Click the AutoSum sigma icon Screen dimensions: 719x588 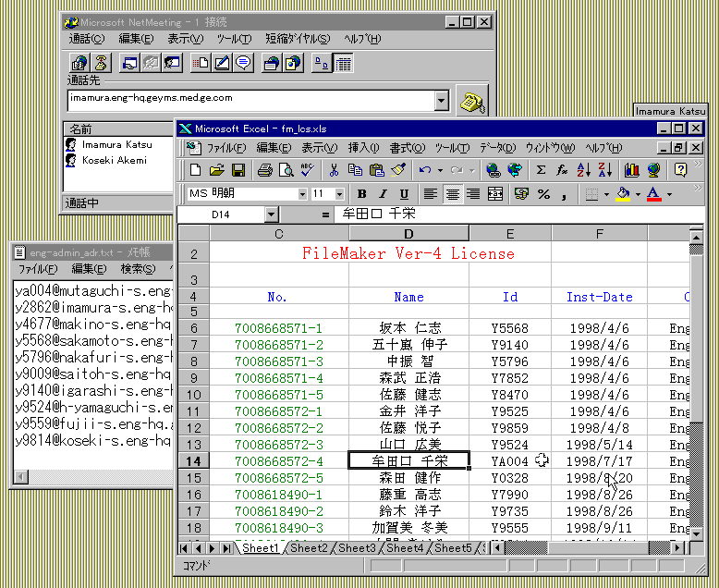541,170
